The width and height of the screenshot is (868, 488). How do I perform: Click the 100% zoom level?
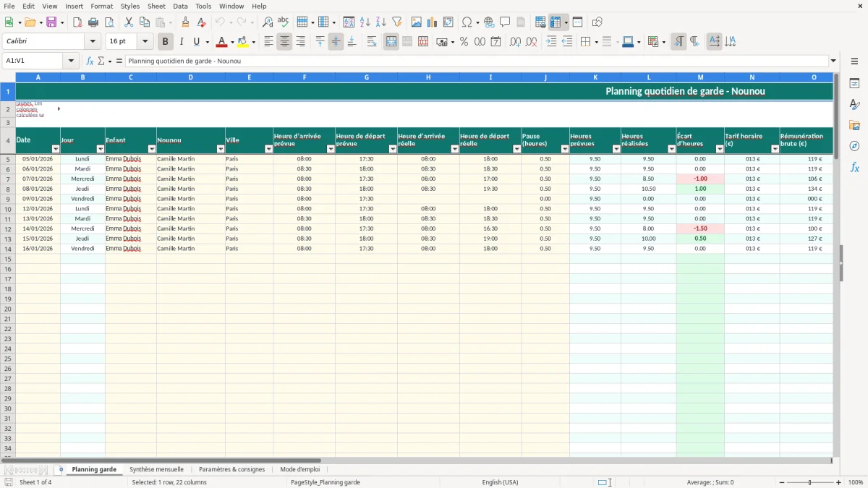[x=856, y=482]
